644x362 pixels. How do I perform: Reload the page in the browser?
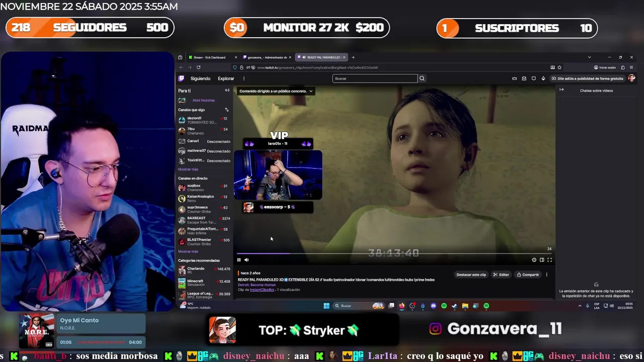pos(198,67)
